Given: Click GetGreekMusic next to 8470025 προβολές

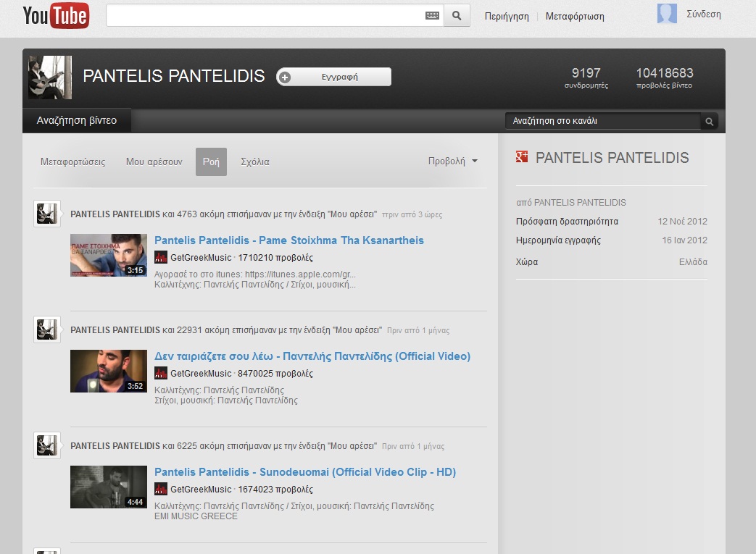Looking at the screenshot, I should (201, 374).
